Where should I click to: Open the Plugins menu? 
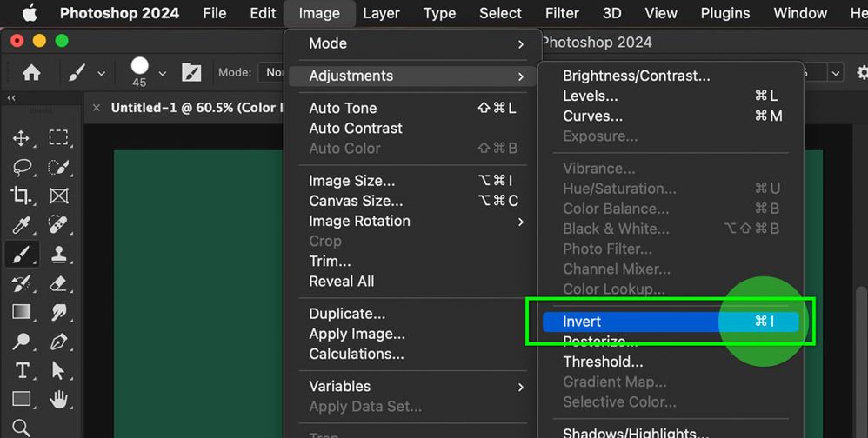[724, 13]
